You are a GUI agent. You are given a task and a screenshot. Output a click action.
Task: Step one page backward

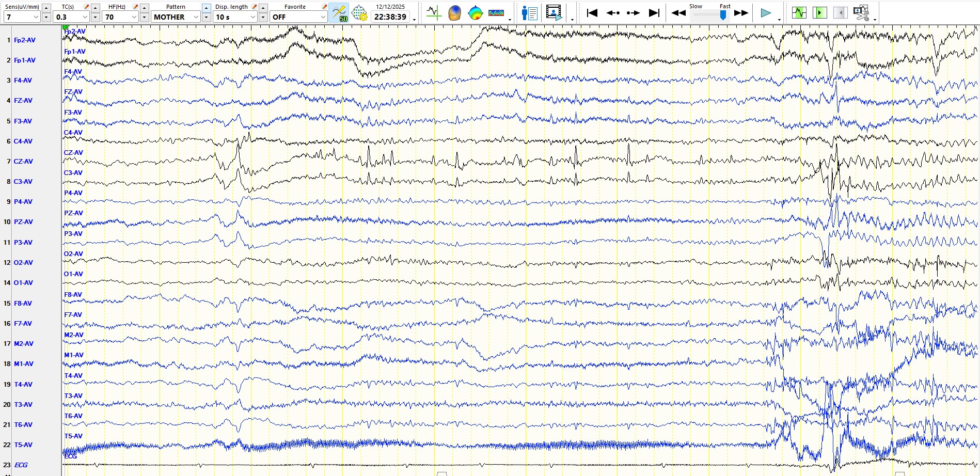click(613, 13)
